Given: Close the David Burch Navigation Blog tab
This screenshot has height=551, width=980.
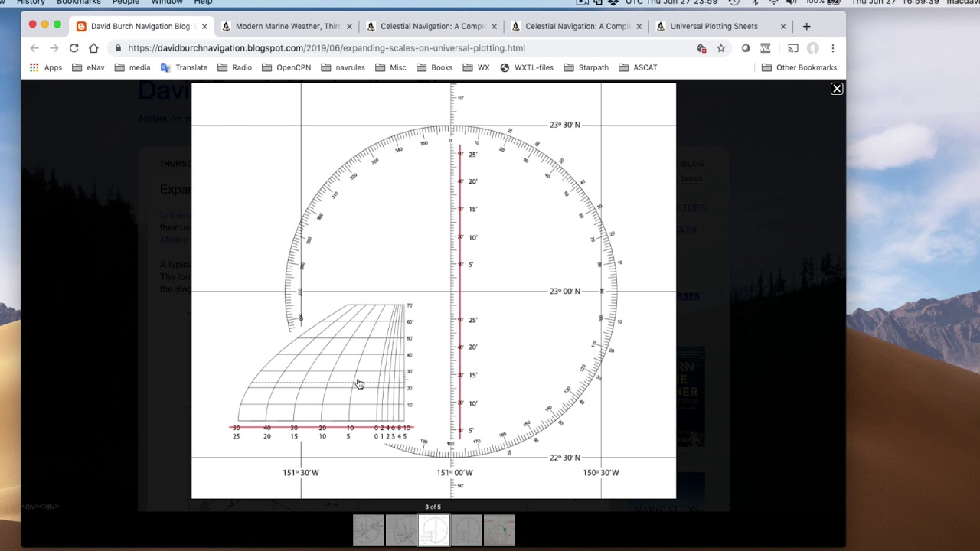Looking at the screenshot, I should pos(204,26).
